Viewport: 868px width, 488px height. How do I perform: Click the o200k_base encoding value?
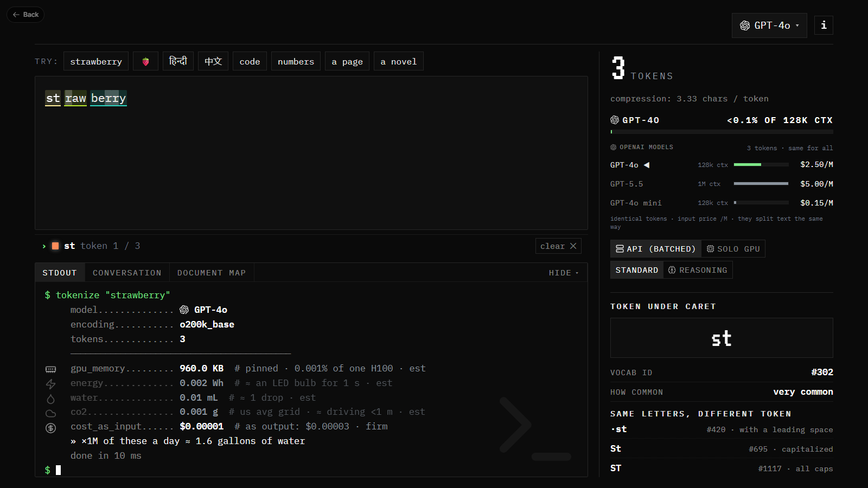point(207,324)
